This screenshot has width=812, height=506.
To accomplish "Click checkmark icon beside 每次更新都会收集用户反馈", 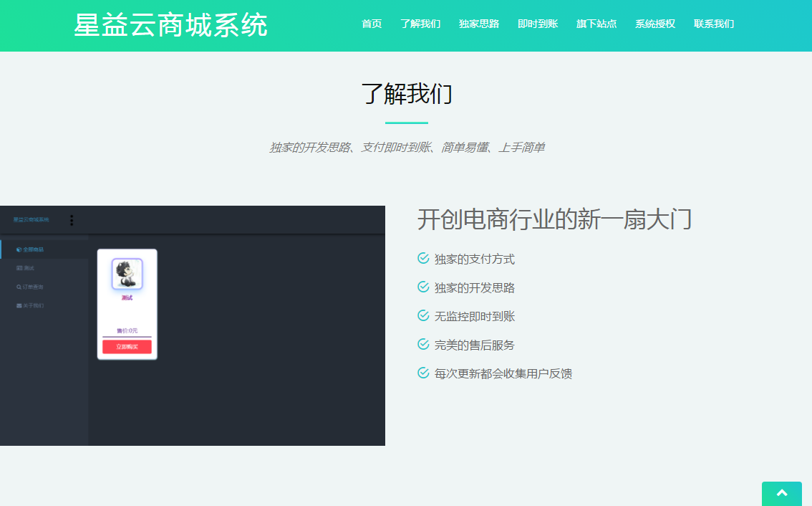I will pyautogui.click(x=422, y=373).
